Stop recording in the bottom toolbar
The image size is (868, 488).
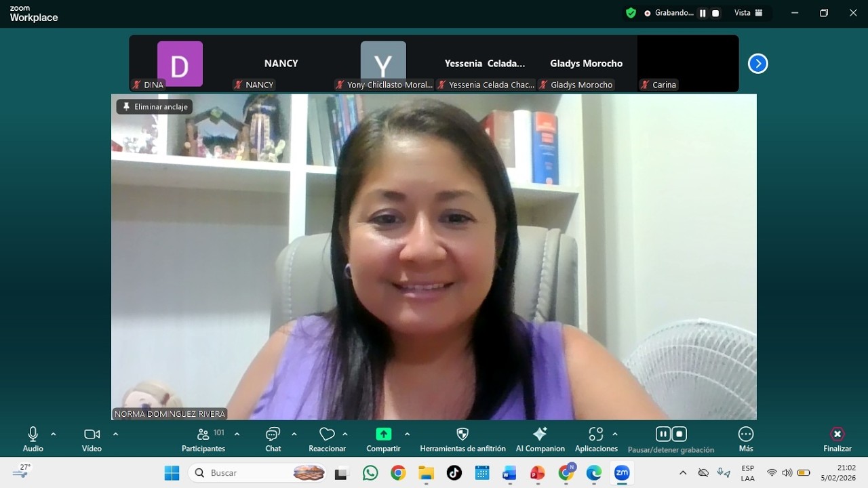[x=679, y=434]
